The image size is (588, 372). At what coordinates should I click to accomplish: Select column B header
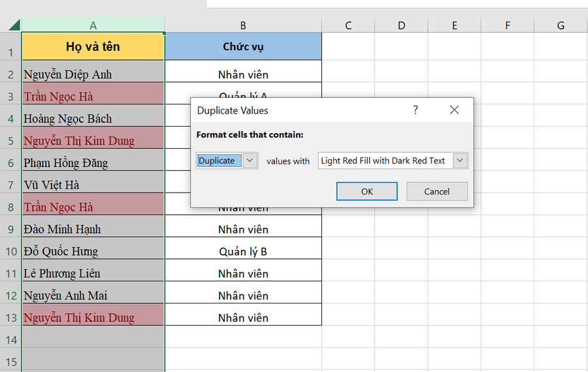(243, 25)
